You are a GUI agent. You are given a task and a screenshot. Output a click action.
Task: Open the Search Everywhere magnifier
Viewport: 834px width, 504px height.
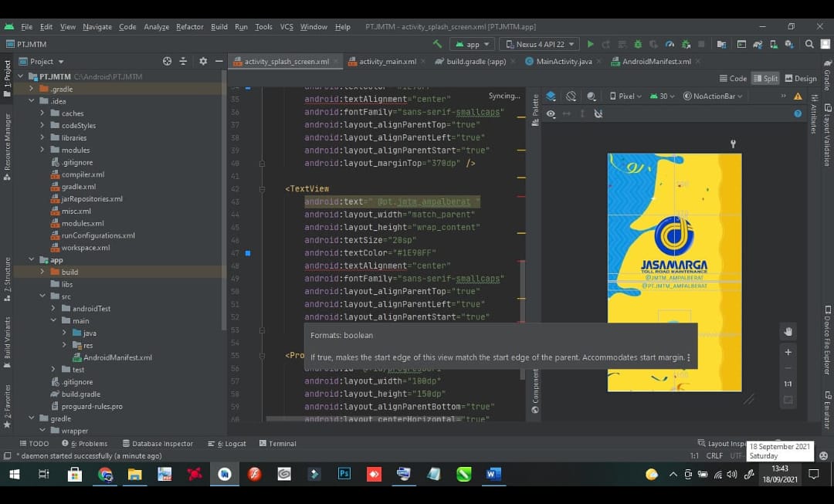tap(809, 44)
